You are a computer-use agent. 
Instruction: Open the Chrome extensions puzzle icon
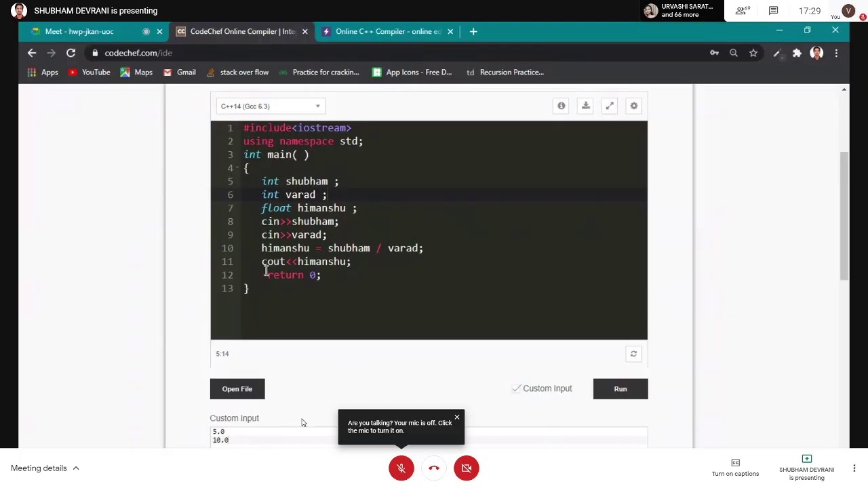click(797, 53)
